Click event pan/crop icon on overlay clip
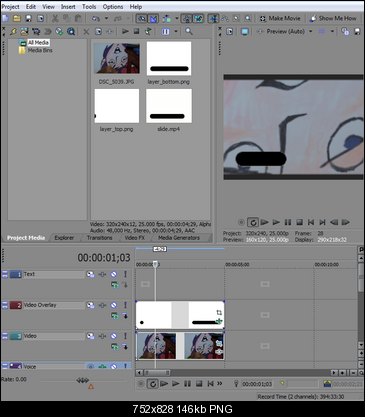Screen dimensions: 365x417 click(x=219, y=312)
